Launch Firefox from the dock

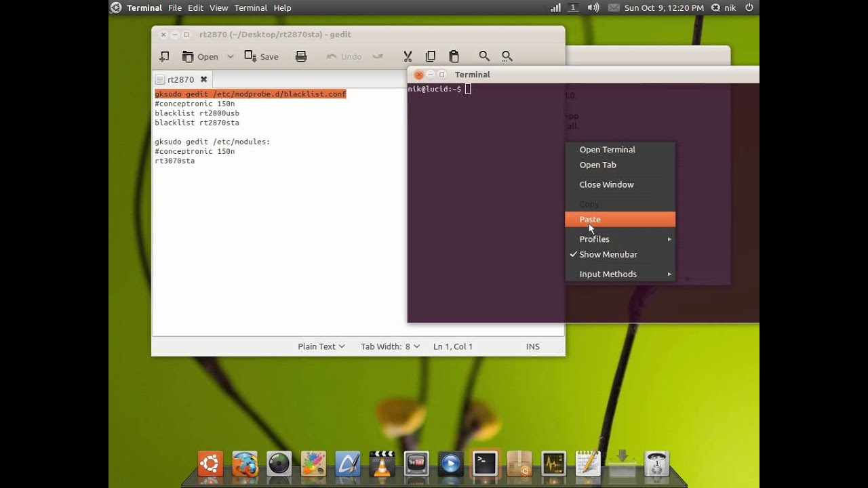[x=245, y=464]
